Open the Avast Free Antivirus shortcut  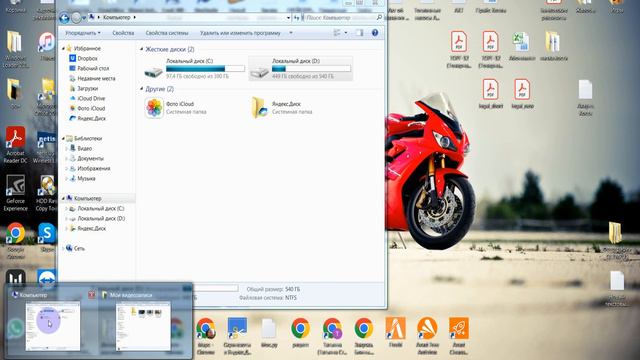(x=427, y=335)
